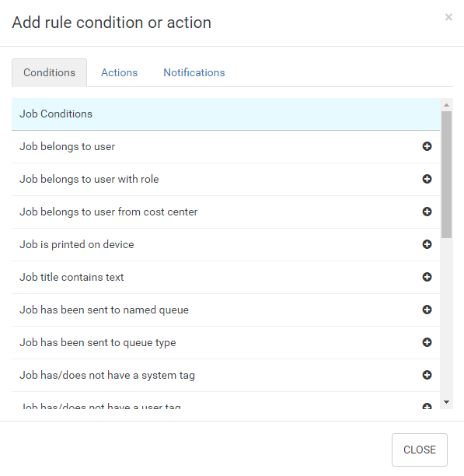The width and height of the screenshot is (464, 476).
Task: Click plus icon for partially visible user tag row
Action: 427,406
